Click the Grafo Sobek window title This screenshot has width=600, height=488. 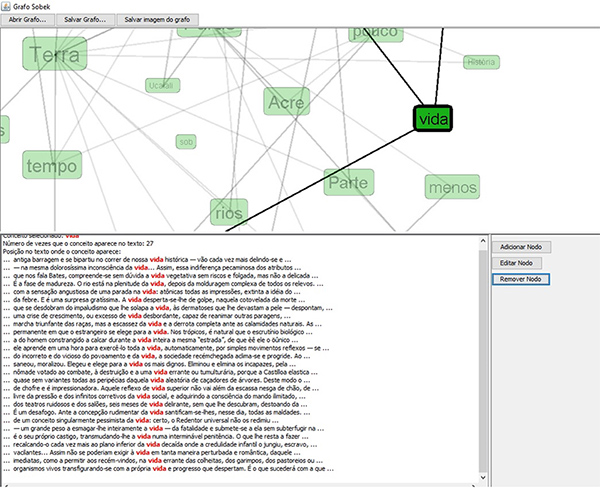[x=31, y=7]
